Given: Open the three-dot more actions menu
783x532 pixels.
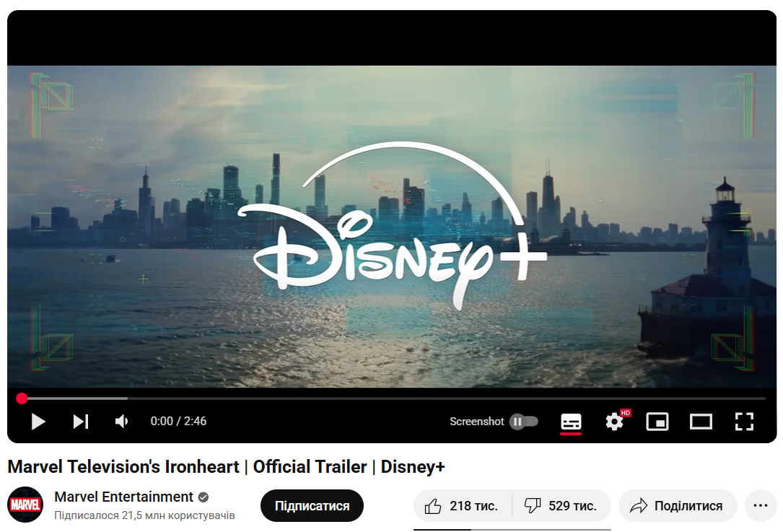Looking at the screenshot, I should [x=761, y=506].
